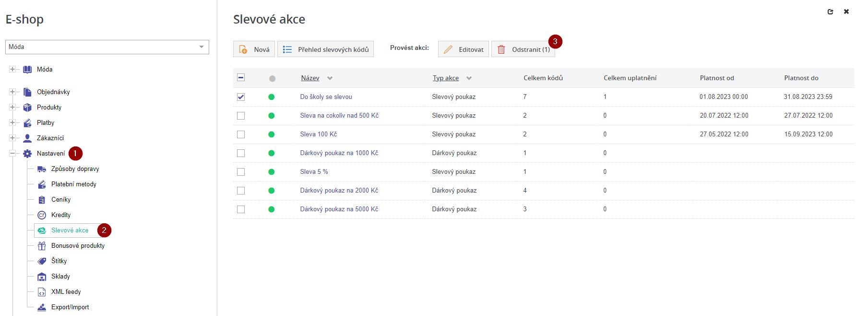This screenshot has width=868, height=316.
Task: Click the tag icon next to Štítky
Action: coord(42,261)
